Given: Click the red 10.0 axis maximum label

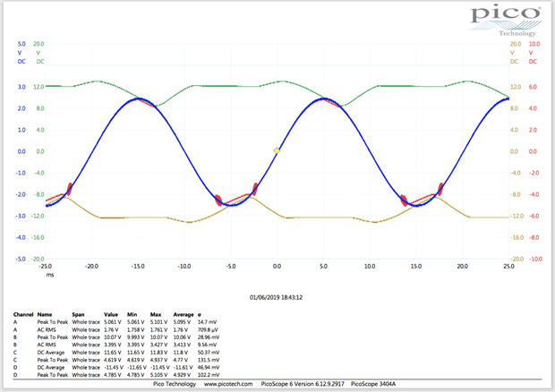Looking at the screenshot, I should pyautogui.click(x=534, y=43).
